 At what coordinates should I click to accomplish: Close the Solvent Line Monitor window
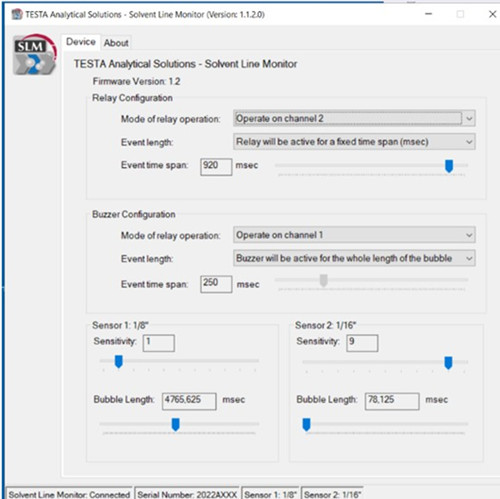pos(492,14)
